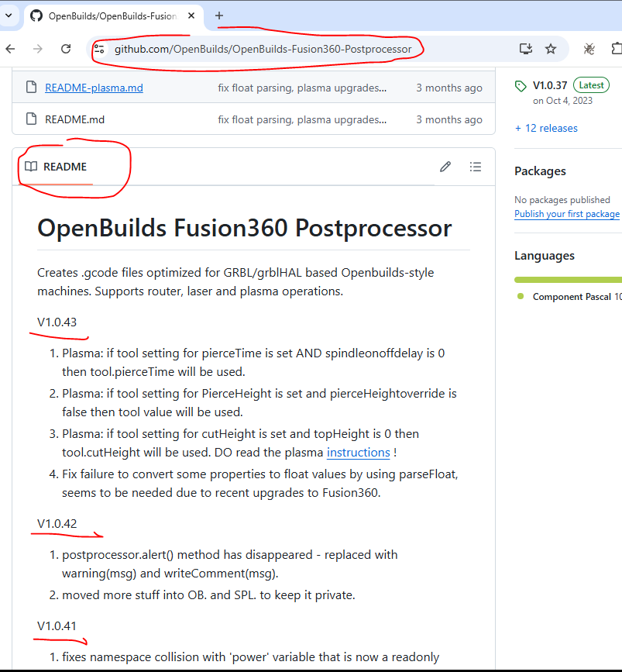Click the Component Pascal green dot
Image resolution: width=622 pixels, height=672 pixels.
[521, 296]
